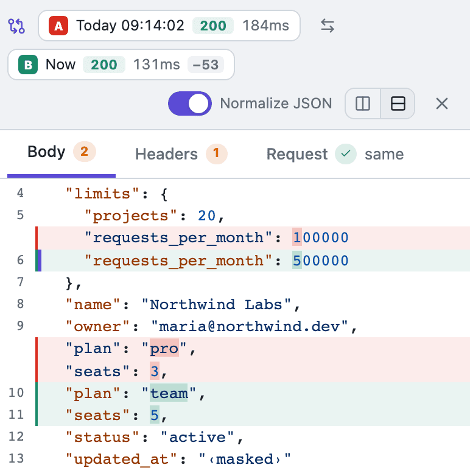Click the green B badge
Image resolution: width=470 pixels, height=476 pixels.
(28, 65)
